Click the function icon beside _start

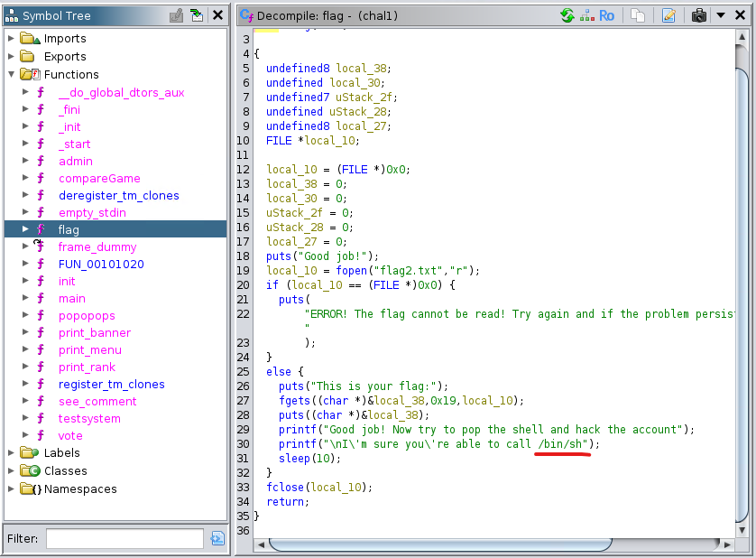[x=41, y=144]
